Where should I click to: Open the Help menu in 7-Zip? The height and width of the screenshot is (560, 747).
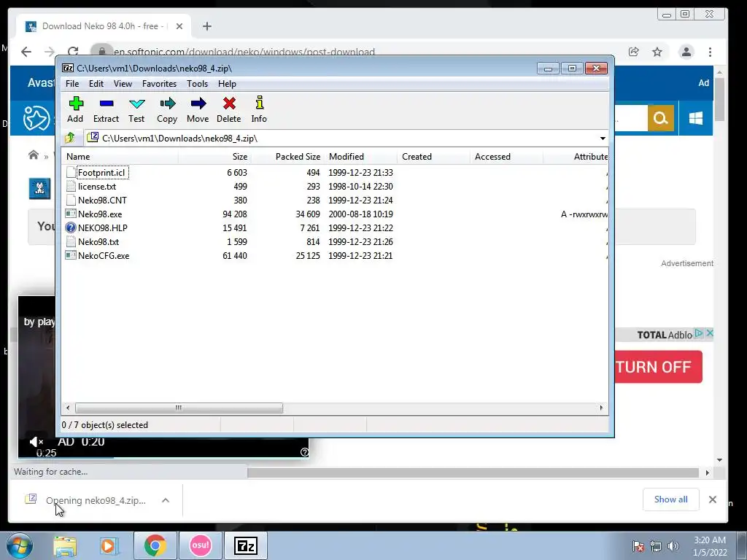(227, 84)
